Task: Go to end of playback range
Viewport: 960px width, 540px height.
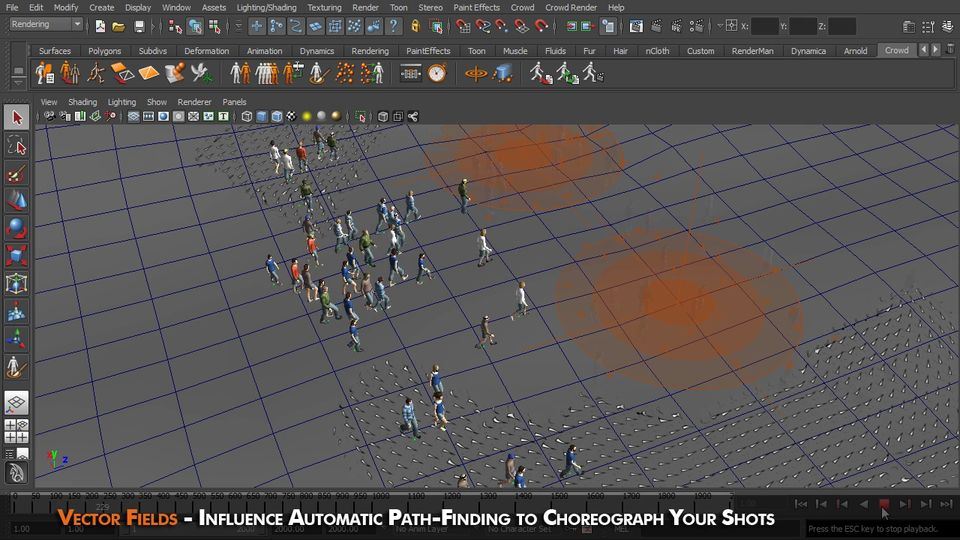Action: coord(947,503)
